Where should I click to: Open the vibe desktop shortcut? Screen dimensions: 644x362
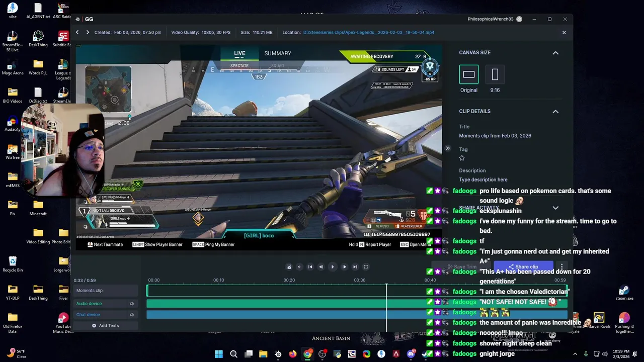click(x=13, y=11)
